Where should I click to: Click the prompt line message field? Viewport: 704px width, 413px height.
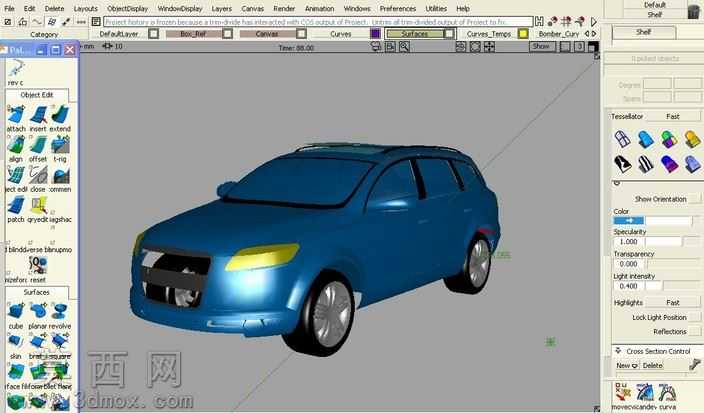click(x=318, y=22)
